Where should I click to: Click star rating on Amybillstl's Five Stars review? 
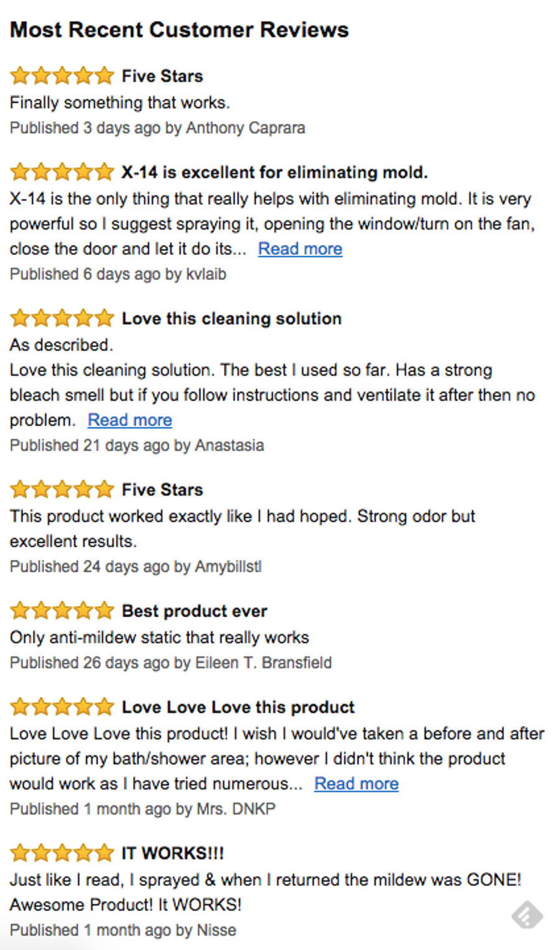pos(62,489)
